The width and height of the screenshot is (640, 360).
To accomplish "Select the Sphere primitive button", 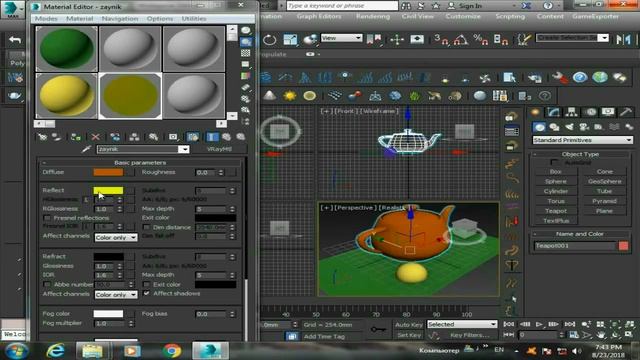I will click(x=556, y=181).
